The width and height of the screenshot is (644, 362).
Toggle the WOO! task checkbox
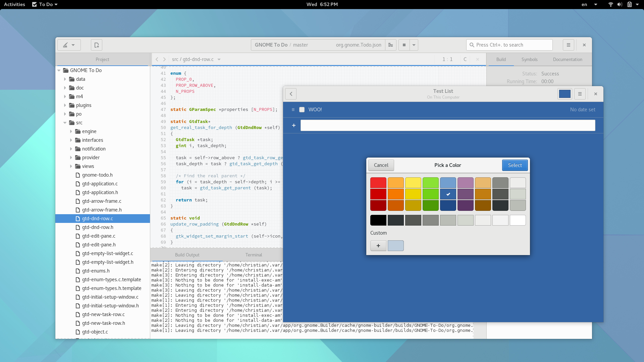coord(302,110)
